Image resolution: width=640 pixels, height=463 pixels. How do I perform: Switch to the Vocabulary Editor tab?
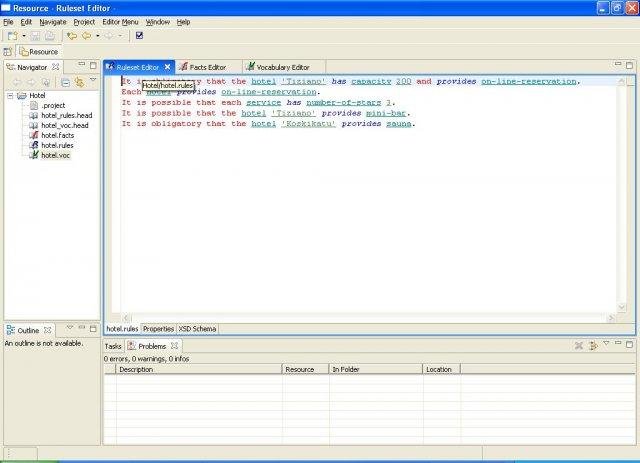coord(282,67)
